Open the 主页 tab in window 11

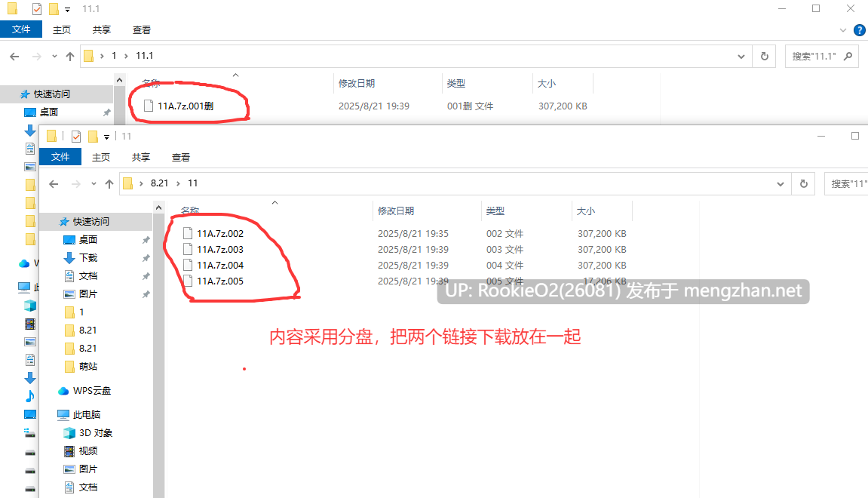tap(101, 157)
